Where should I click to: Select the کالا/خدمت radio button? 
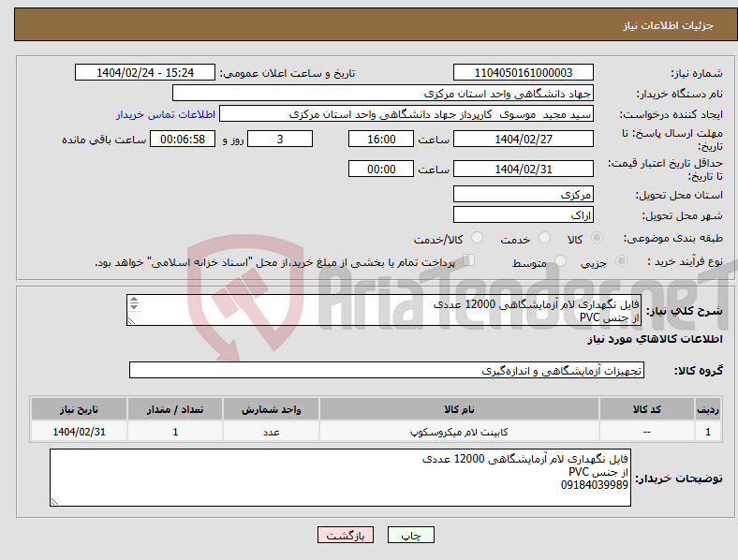tap(478, 238)
